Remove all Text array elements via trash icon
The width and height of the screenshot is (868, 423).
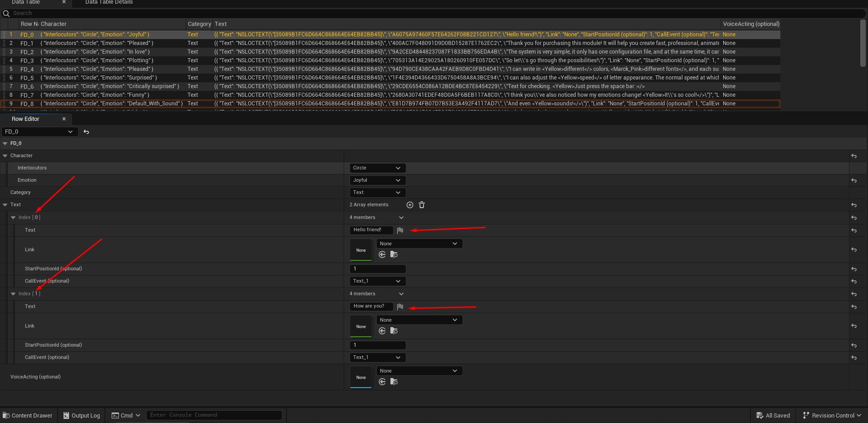coord(422,205)
